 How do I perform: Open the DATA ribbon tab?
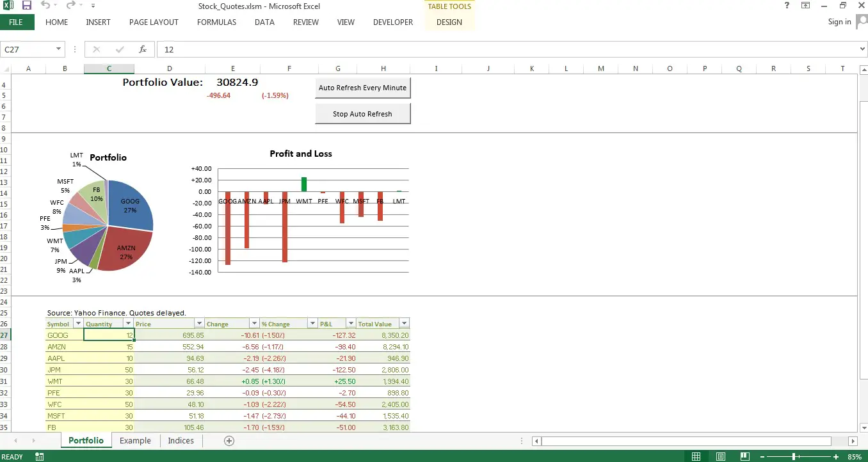[x=264, y=22]
